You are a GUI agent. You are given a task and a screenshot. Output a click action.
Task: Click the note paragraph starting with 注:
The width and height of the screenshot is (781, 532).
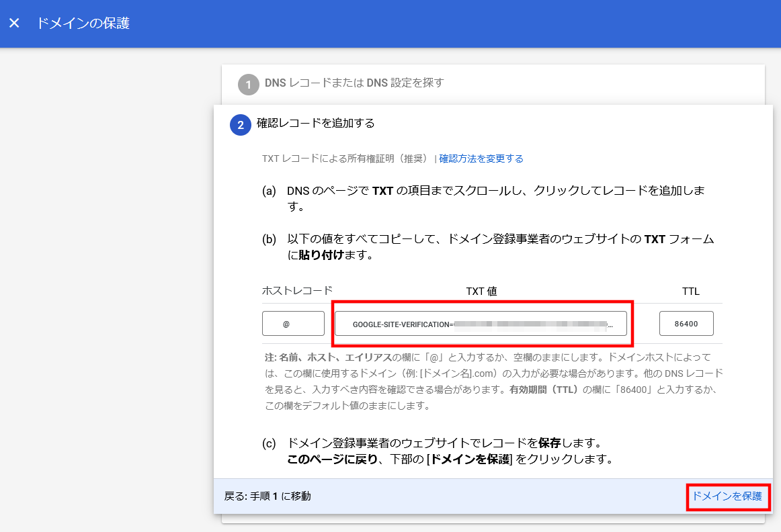click(x=493, y=381)
